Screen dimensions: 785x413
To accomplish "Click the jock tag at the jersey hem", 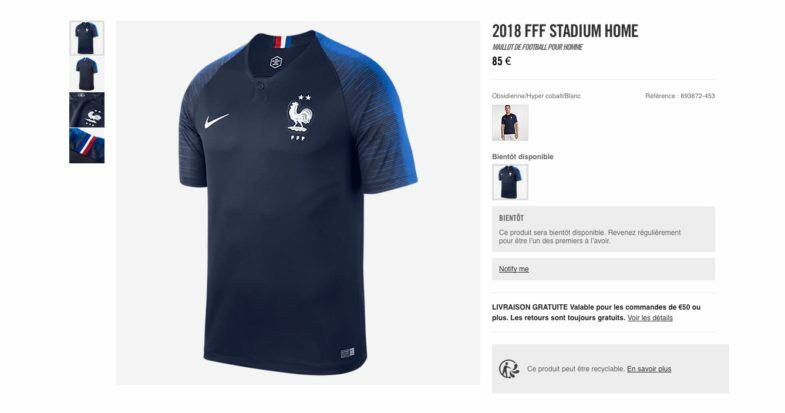I will (x=347, y=353).
